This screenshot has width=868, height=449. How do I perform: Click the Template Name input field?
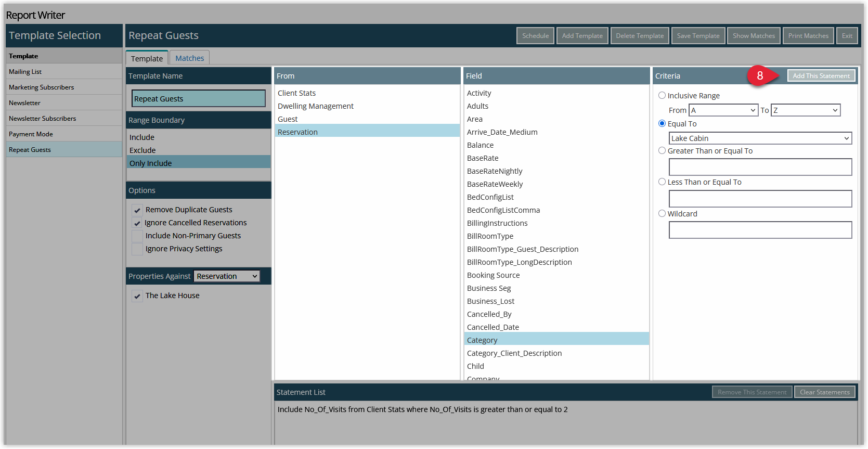point(199,98)
